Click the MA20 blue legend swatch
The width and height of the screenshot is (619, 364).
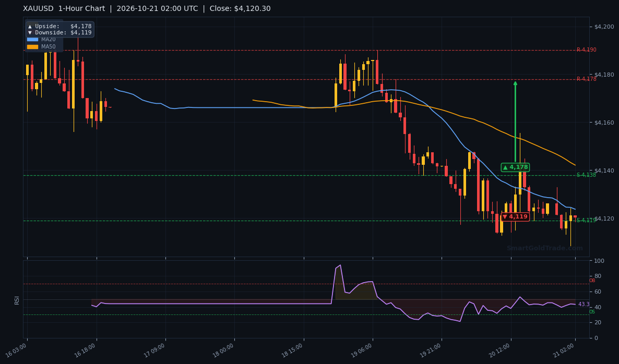coord(32,40)
